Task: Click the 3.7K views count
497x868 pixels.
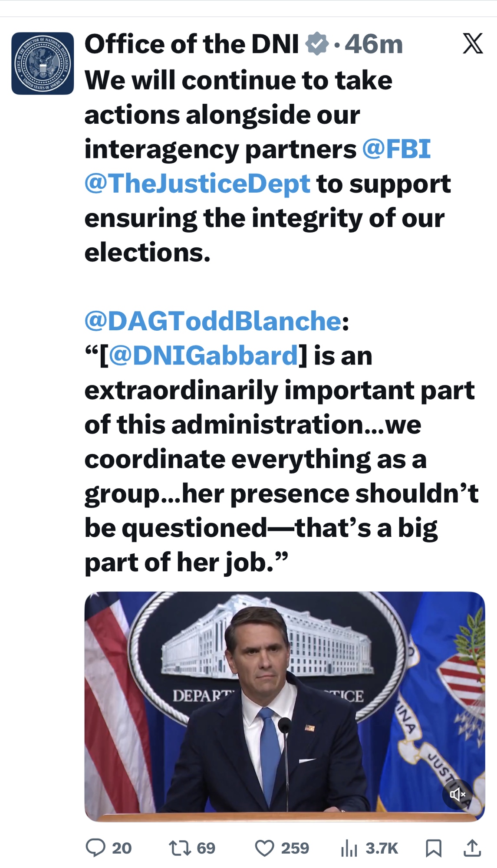Action: [x=382, y=848]
